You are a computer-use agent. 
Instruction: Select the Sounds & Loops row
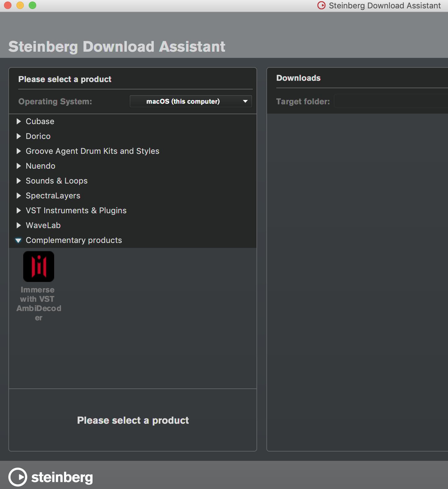133,181
